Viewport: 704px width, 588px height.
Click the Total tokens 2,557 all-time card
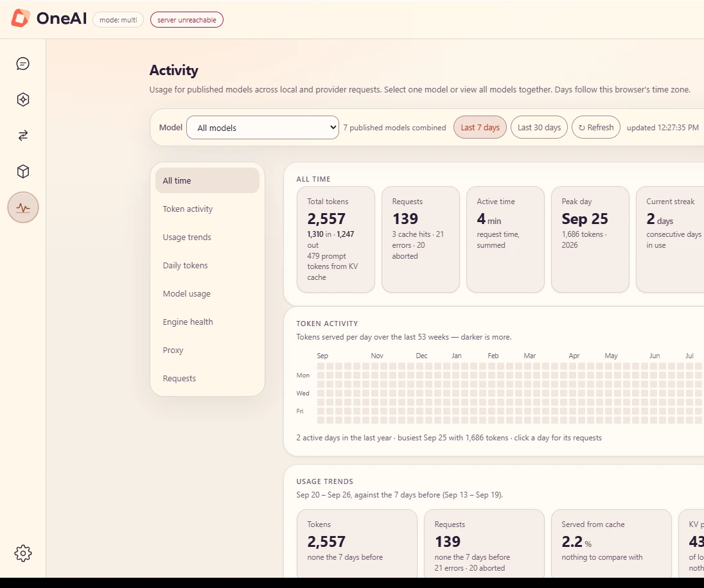coord(336,239)
